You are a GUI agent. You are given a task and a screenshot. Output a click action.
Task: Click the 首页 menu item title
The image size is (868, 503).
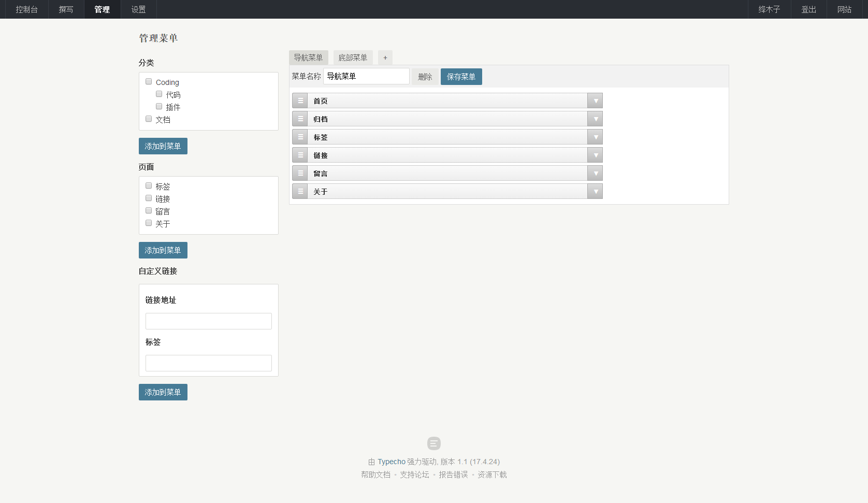(x=321, y=101)
